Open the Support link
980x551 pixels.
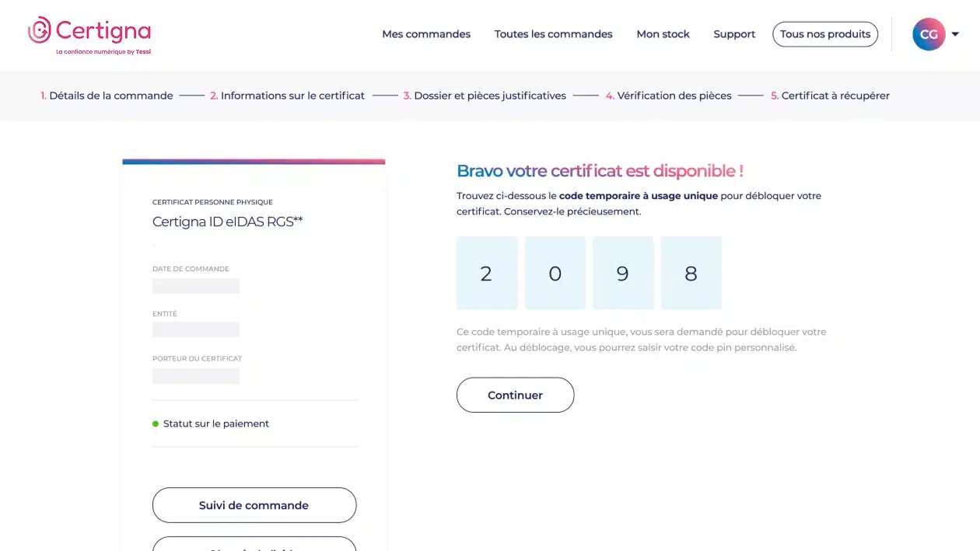pos(734,34)
